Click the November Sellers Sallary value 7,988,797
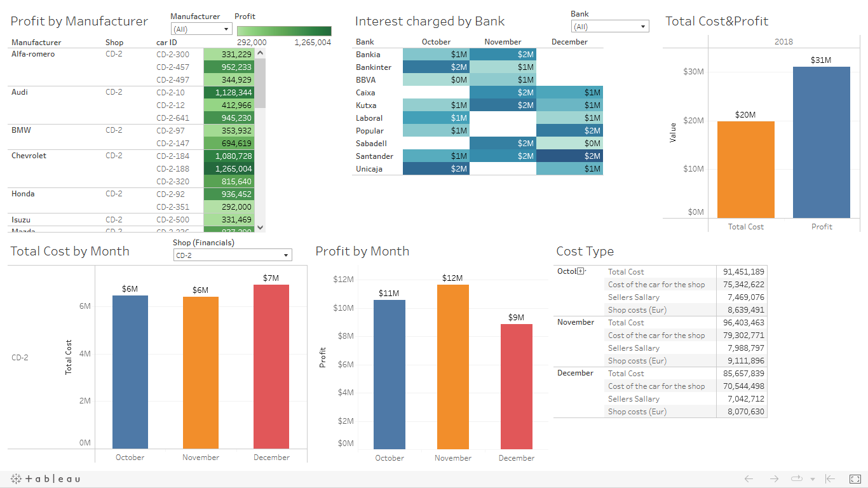The height and width of the screenshot is (488, 868). [746, 348]
